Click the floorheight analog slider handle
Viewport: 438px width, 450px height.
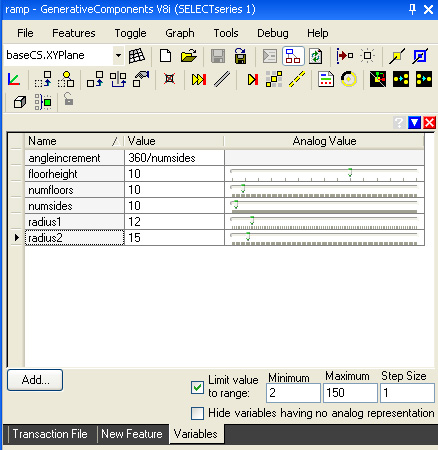point(350,172)
